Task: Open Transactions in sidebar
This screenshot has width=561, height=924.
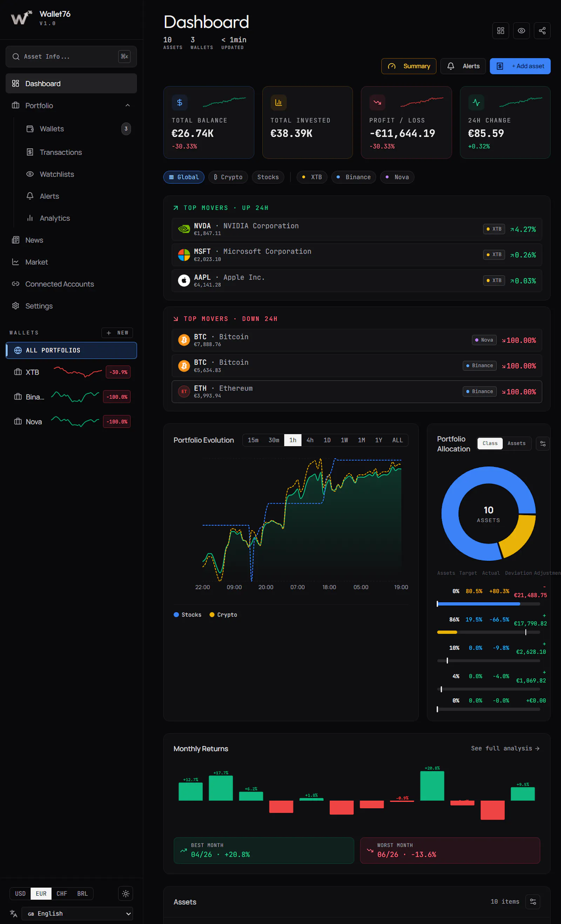Action: click(x=79, y=152)
